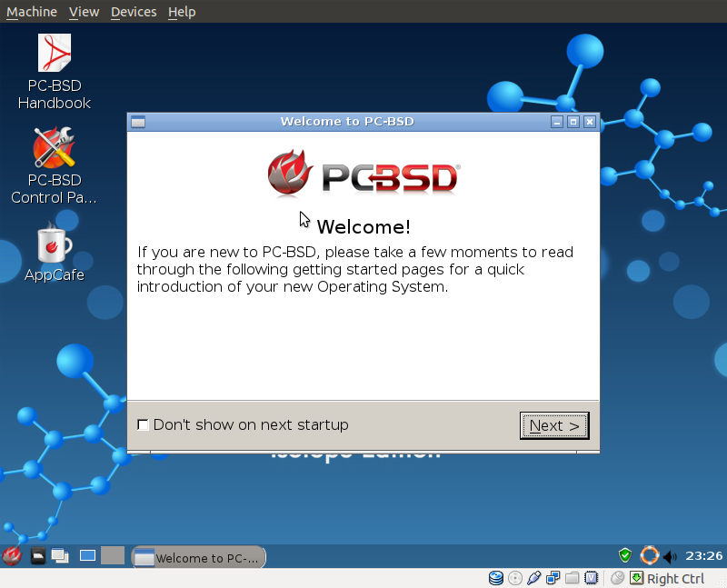The image size is (727, 588).
Task: Click the "Welcome to PC-..." taskbar entry
Action: coord(199,557)
